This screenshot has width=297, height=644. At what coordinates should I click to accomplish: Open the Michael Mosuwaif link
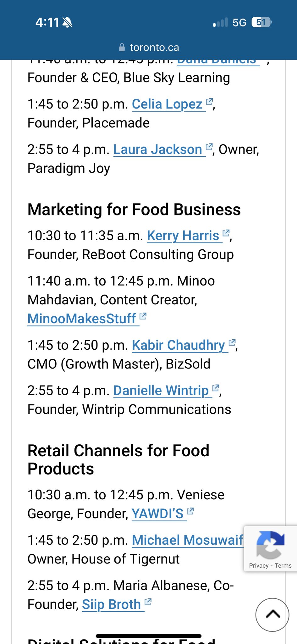pyautogui.click(x=187, y=540)
